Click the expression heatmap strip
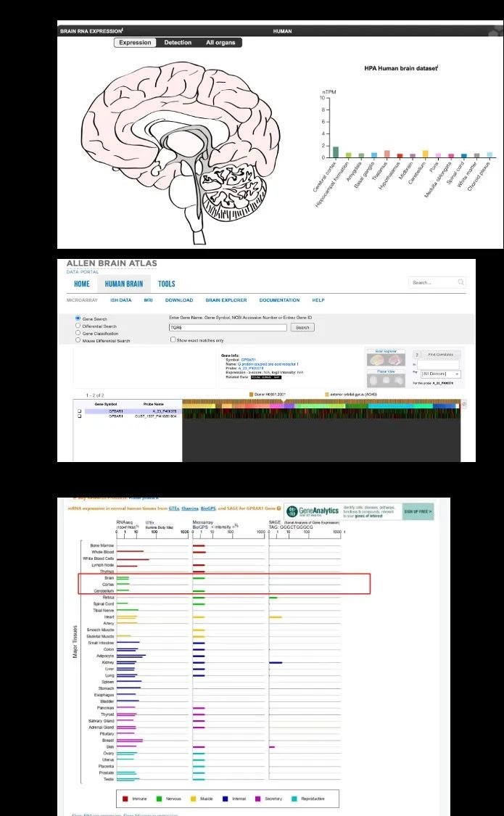The height and width of the screenshot is (816, 504). (x=321, y=413)
